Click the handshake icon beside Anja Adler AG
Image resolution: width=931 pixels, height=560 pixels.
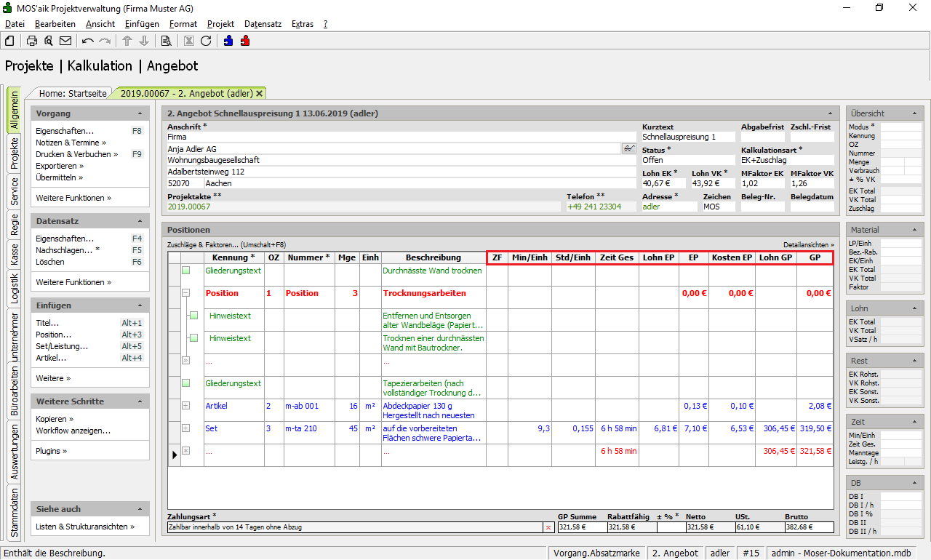pos(628,148)
